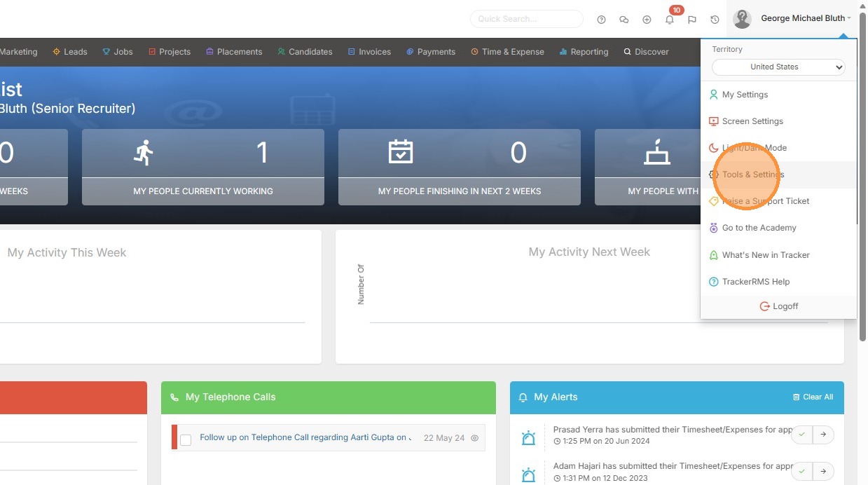Open Prasad Yerra alert with arrow button
Screen dimensions: 868x485
pos(823,435)
